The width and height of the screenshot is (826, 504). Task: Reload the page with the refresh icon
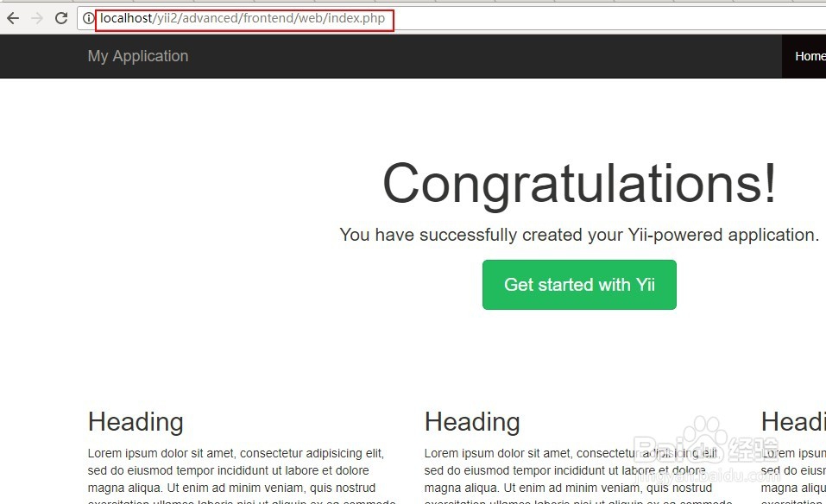(x=61, y=18)
